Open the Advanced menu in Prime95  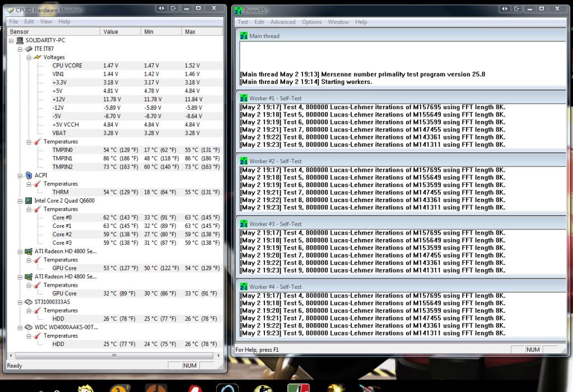283,22
